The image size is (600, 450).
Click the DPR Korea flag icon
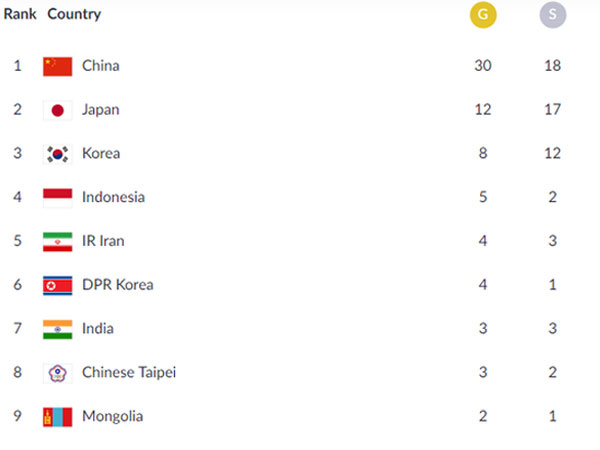pos(57,285)
